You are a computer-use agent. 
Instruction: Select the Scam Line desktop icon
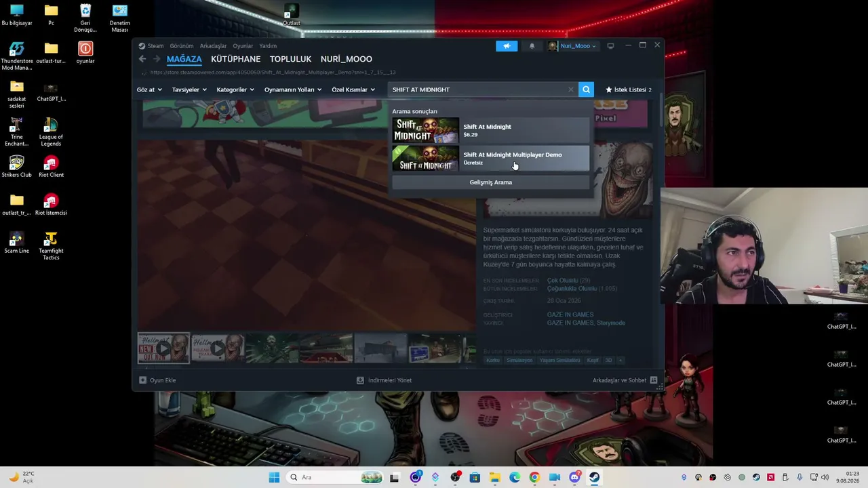[17, 243]
